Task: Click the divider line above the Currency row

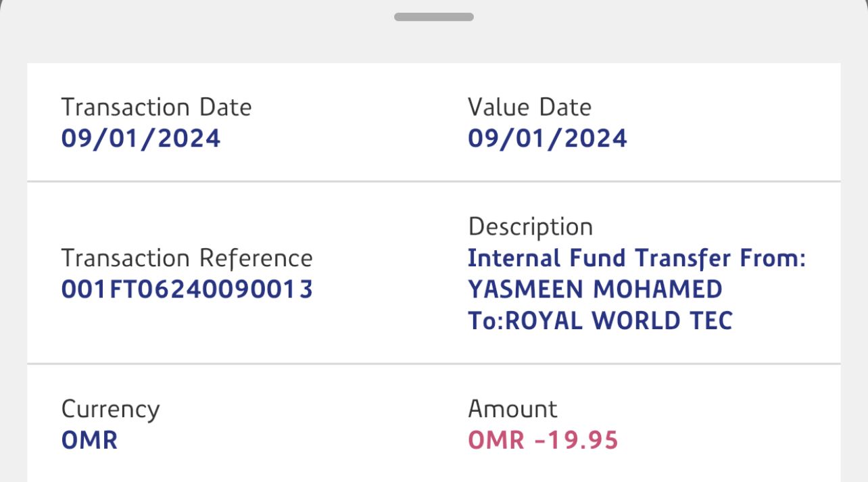Action: pyautogui.click(x=433, y=364)
